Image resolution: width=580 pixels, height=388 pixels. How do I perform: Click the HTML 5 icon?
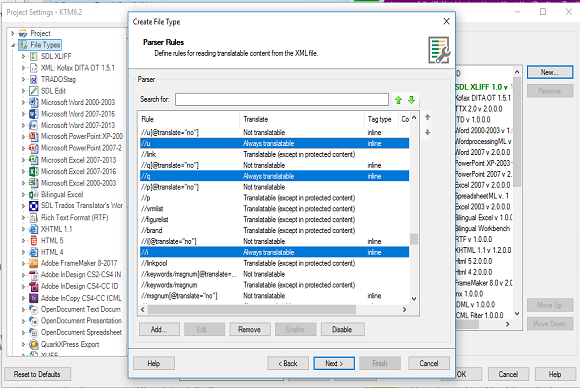click(34, 240)
